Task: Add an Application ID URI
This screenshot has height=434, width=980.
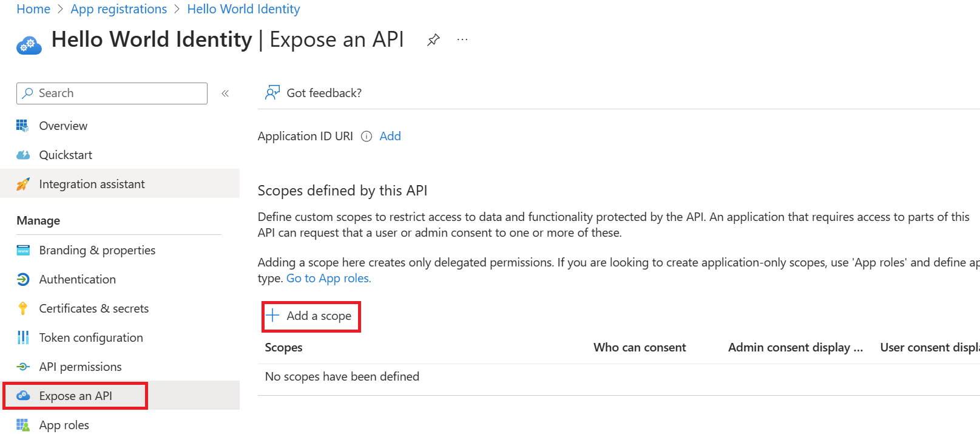Action: 390,136
